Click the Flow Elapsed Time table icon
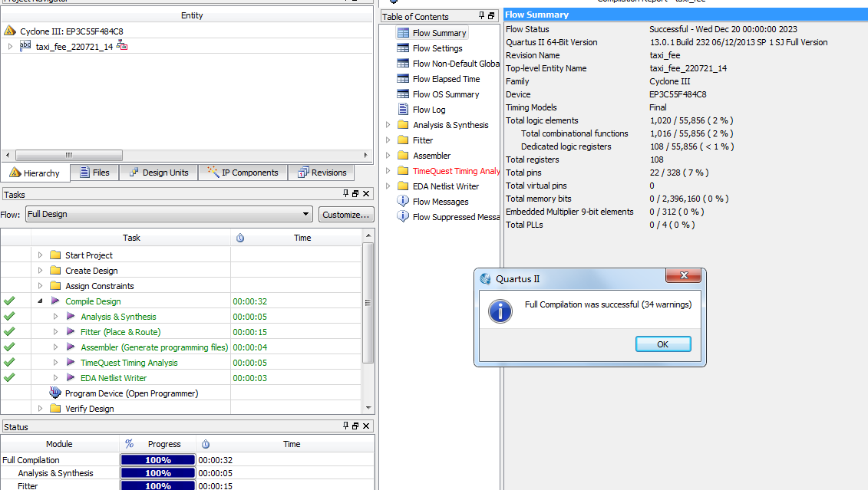 [403, 79]
